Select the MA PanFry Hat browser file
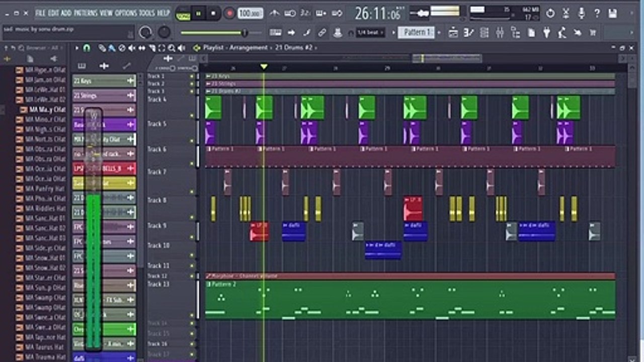Viewport: 644px width, 362px height. [40, 189]
